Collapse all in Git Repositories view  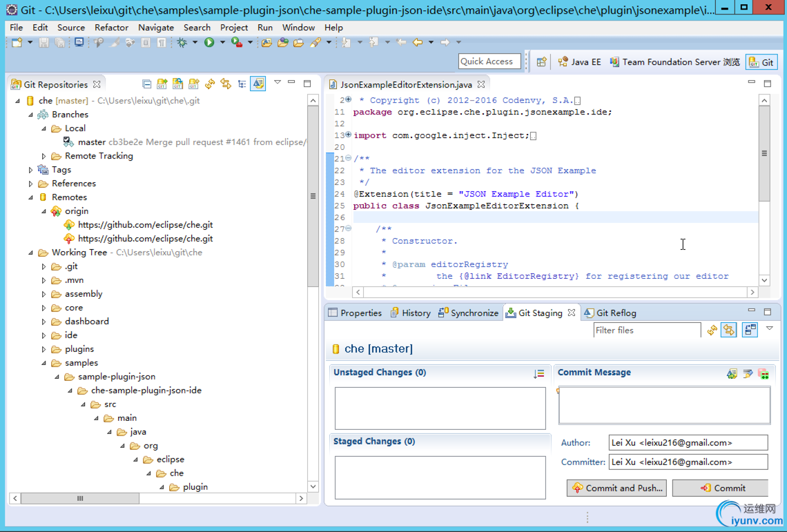click(x=146, y=83)
